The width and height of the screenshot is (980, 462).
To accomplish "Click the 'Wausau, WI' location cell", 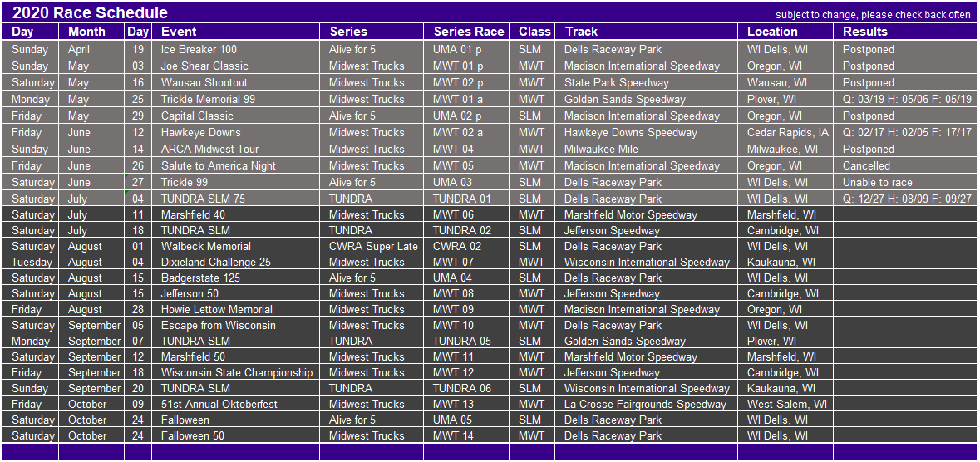I will tap(785, 82).
